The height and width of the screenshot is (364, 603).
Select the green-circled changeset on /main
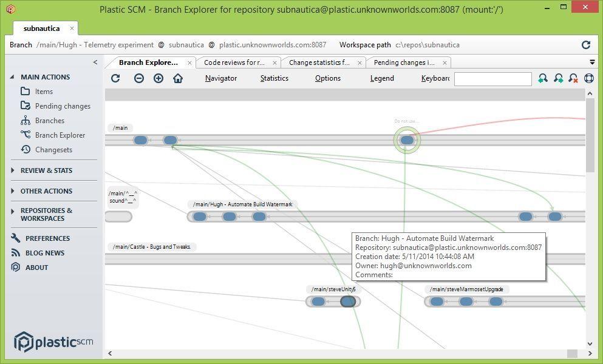pyautogui.click(x=407, y=140)
